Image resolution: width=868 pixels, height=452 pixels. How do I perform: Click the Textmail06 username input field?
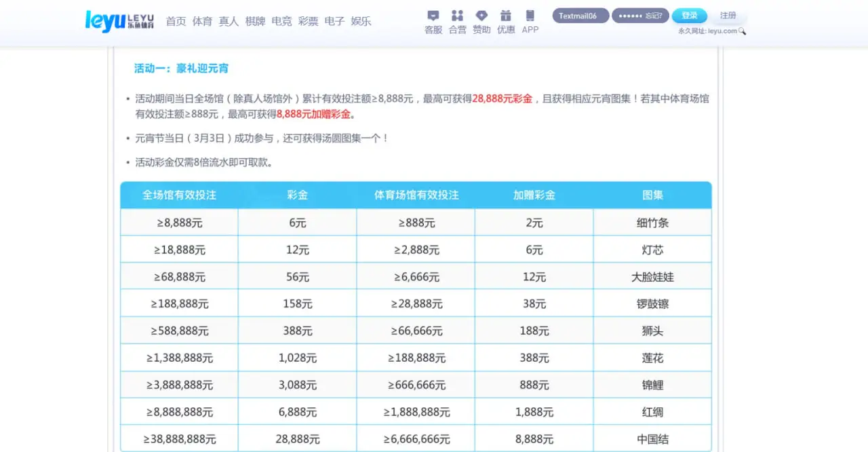tap(580, 15)
